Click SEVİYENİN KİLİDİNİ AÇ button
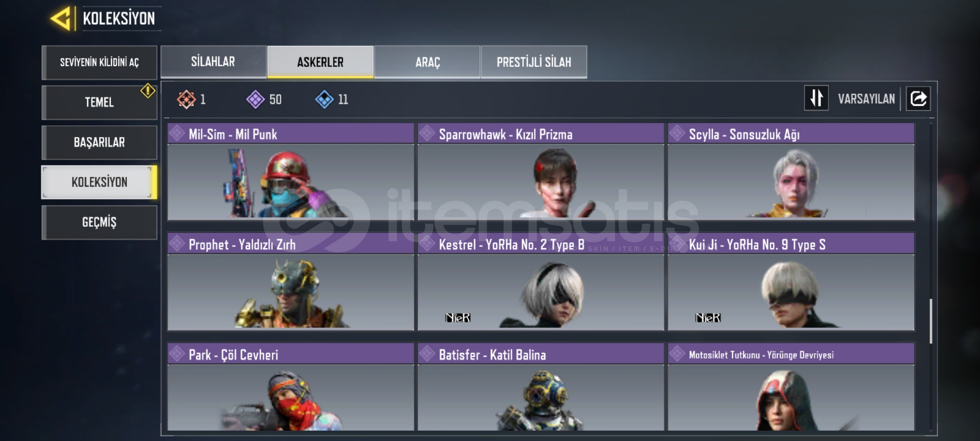Image resolution: width=980 pixels, height=441 pixels. tap(99, 62)
